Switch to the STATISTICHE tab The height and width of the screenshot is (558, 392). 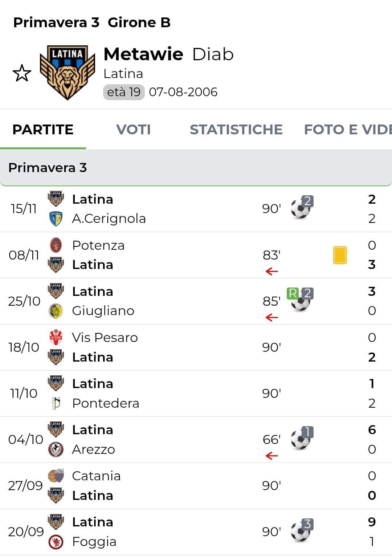236,130
